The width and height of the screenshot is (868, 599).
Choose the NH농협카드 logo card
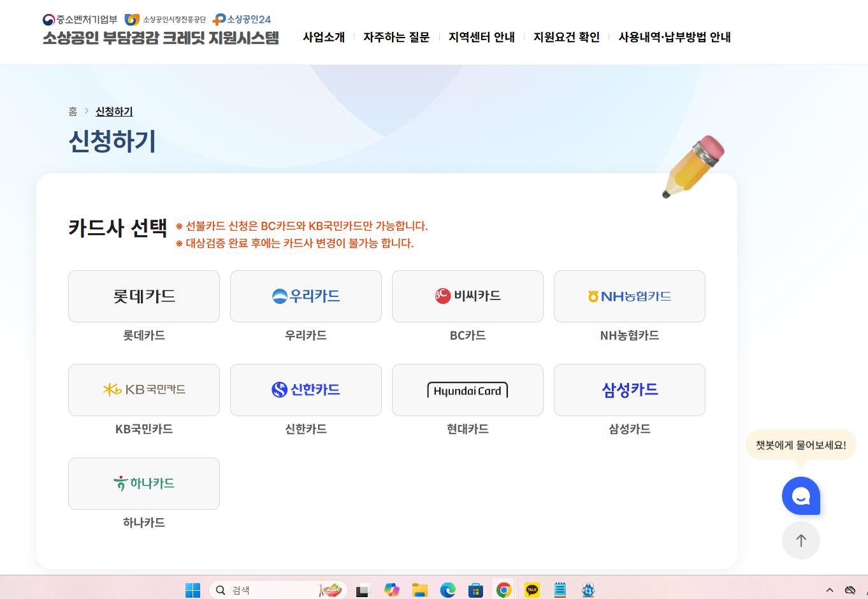(x=630, y=296)
